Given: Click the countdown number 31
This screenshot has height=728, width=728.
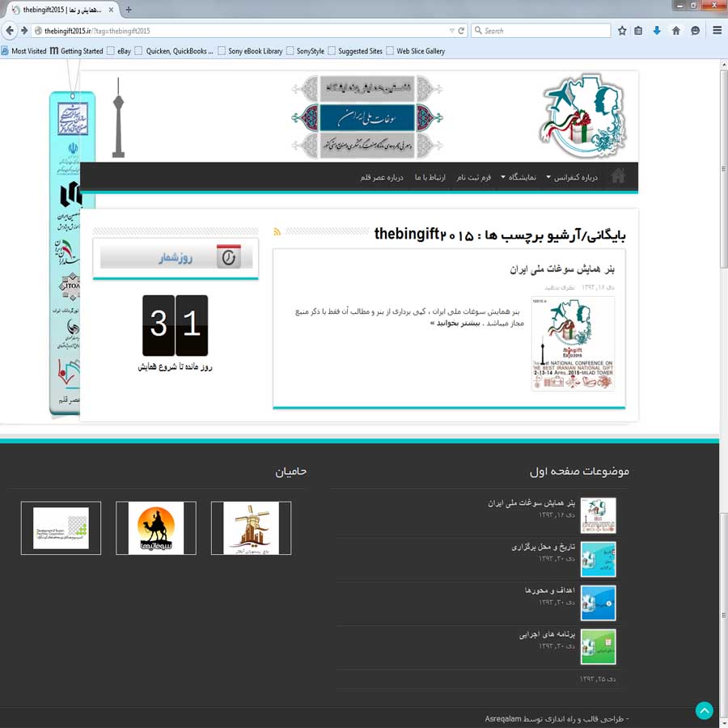Looking at the screenshot, I should tap(175, 325).
